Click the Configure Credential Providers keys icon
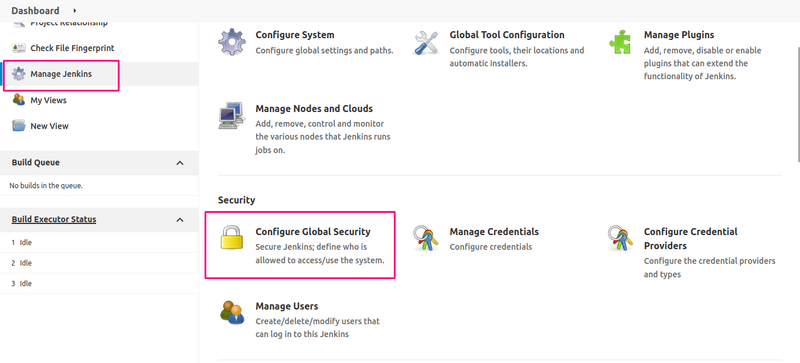 coord(620,238)
